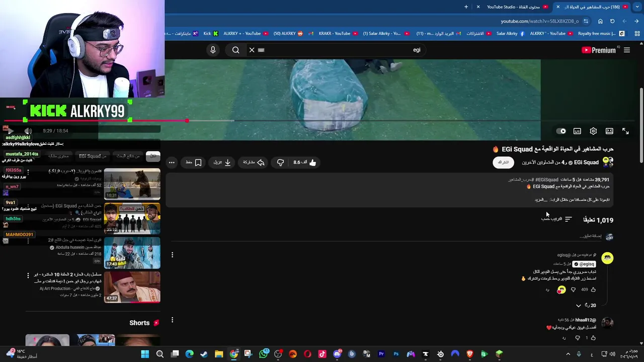Open bear thumbnail video 10:31
This screenshot has height=362, width=644.
point(132,184)
